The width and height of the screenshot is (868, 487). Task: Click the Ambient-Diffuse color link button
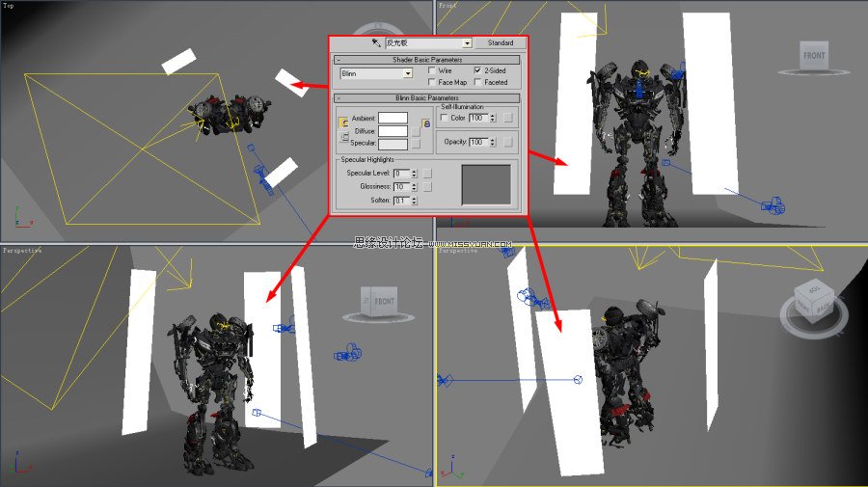pyautogui.click(x=343, y=122)
